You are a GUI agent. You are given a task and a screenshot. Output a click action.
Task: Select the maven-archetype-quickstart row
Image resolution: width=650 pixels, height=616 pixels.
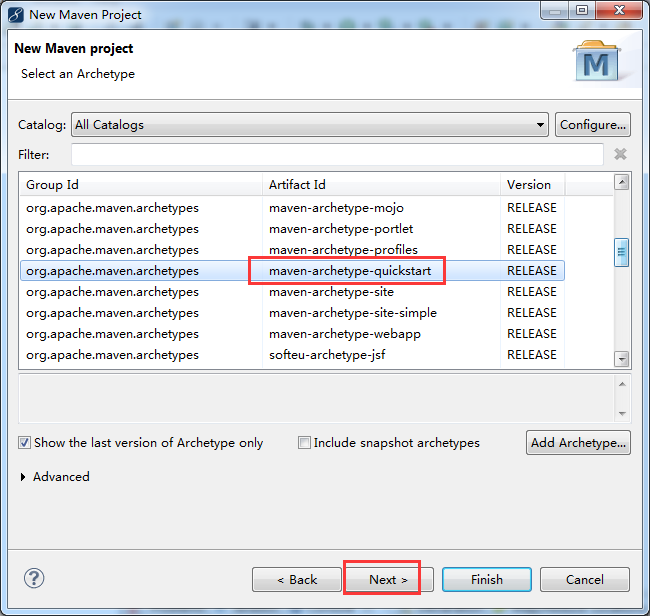point(292,271)
